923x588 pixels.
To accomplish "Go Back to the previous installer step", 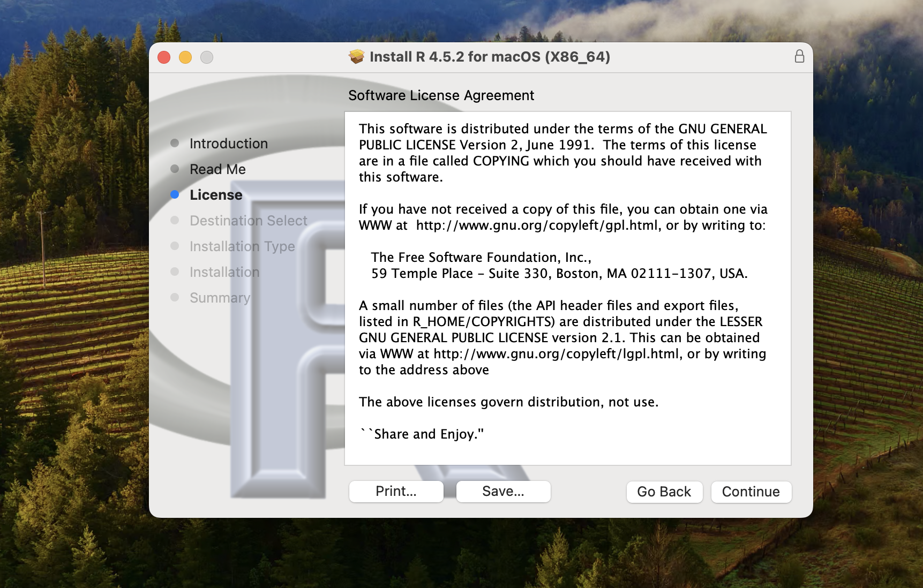I will (x=664, y=492).
